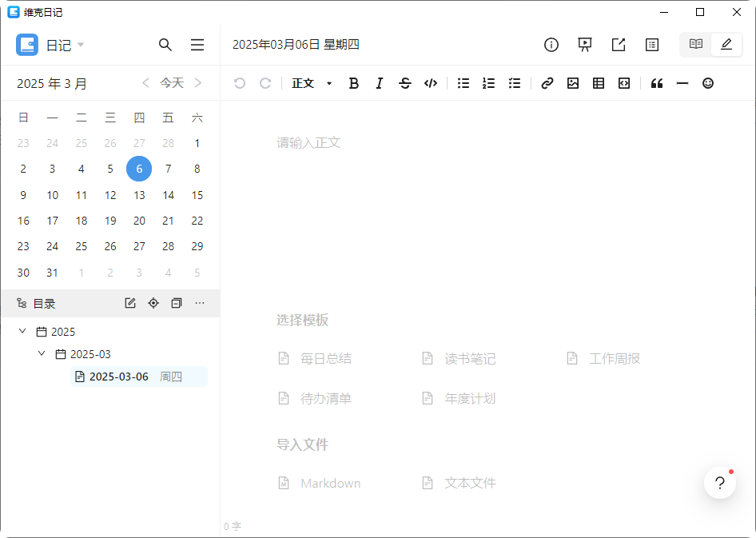Open the diary info icon

(x=551, y=45)
